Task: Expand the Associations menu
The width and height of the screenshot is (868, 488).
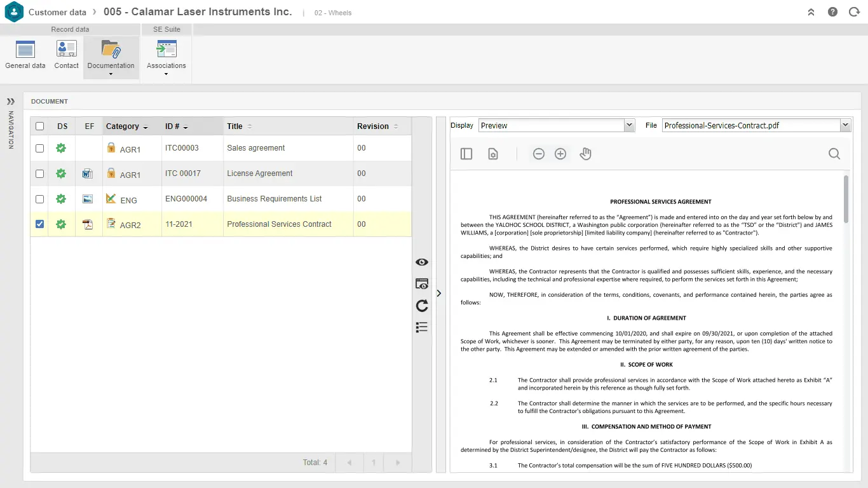Action: [x=166, y=74]
